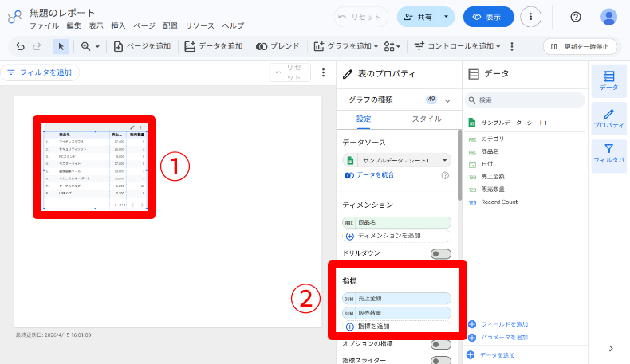Select the pointer selection mode tool
This screenshot has width=630, height=364.
click(61, 46)
